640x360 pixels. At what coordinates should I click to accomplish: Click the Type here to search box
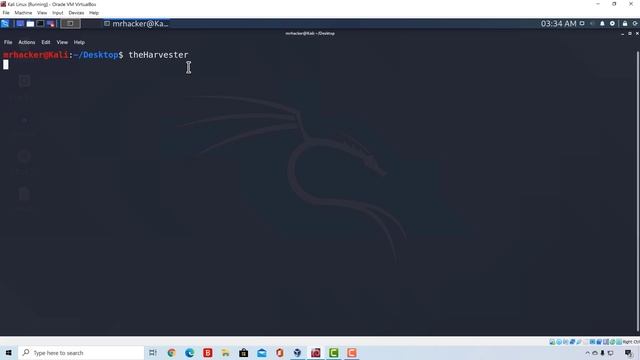(x=81, y=353)
